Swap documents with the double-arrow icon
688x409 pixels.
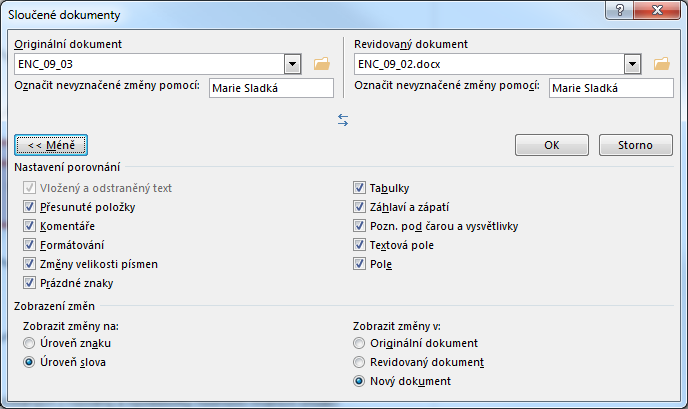pos(343,120)
